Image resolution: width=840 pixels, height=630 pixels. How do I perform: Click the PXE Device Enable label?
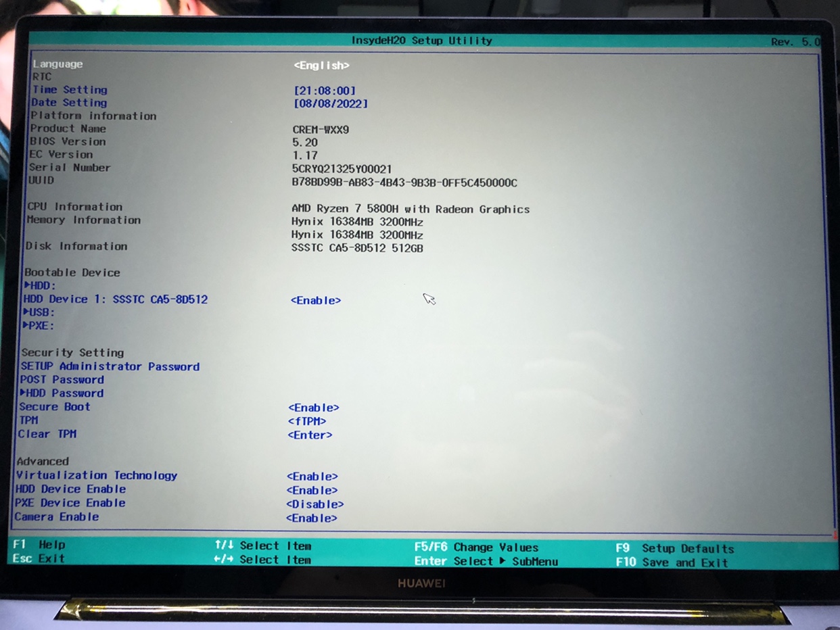70,503
